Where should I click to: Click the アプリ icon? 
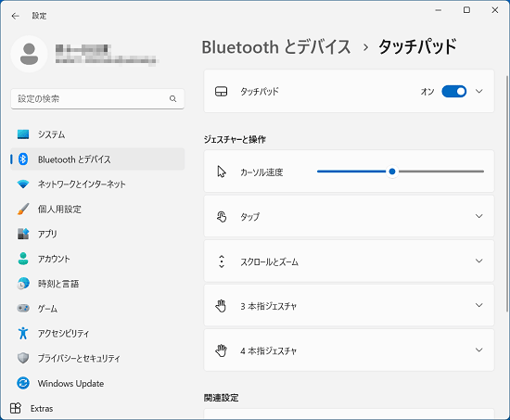tap(23, 234)
